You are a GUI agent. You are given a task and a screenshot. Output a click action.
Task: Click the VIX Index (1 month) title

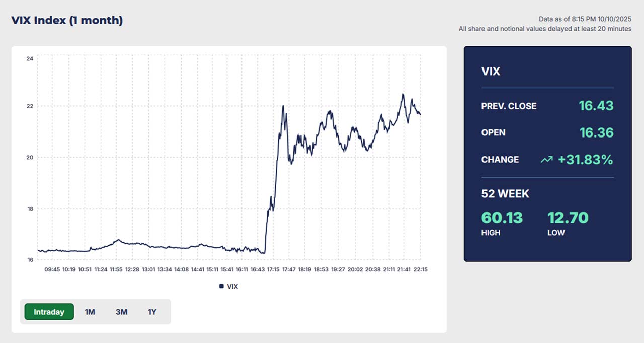click(x=67, y=20)
